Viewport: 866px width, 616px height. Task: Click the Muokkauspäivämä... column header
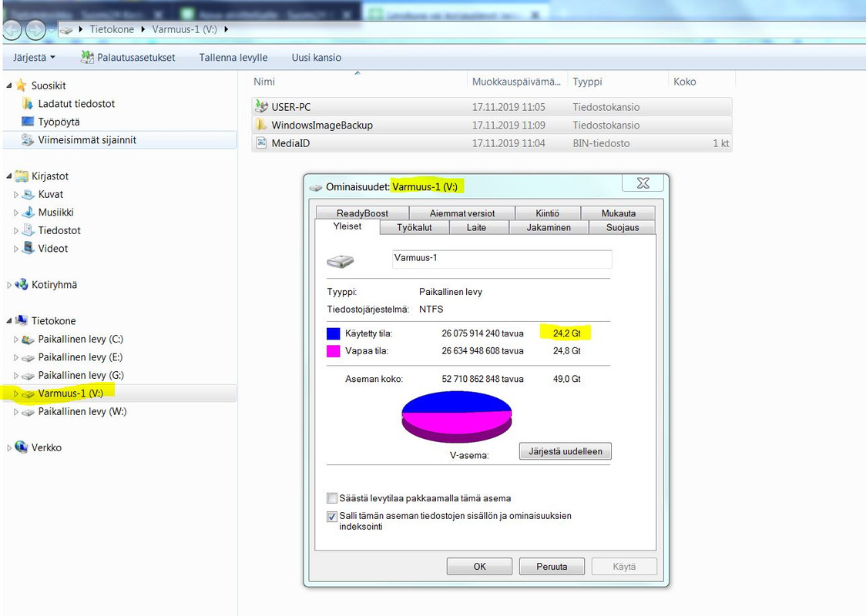tap(517, 82)
